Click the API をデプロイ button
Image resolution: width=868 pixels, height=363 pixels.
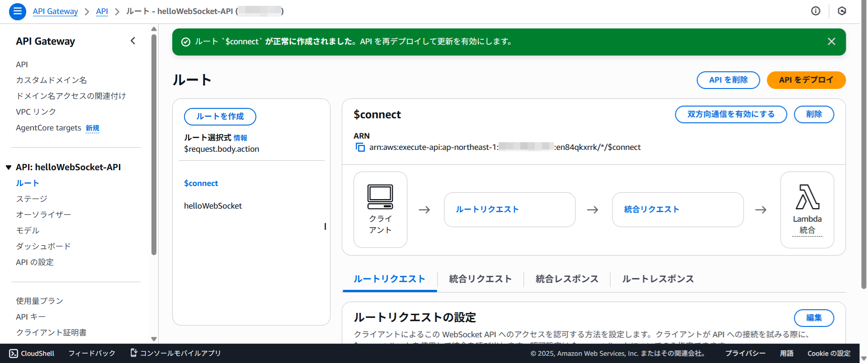point(806,80)
